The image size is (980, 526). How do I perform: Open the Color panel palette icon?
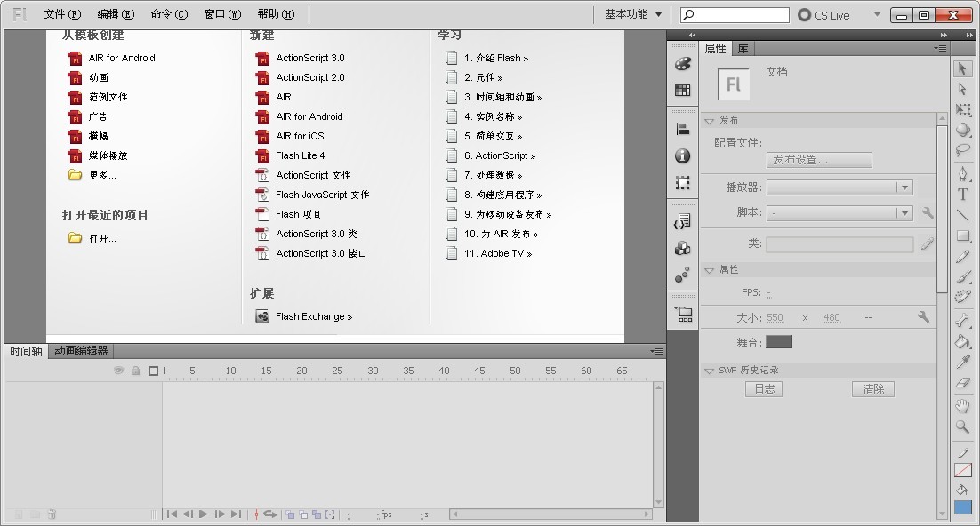682,64
